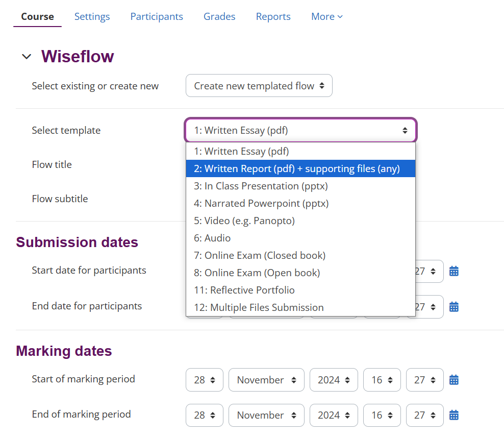Open year dropdown for Start of marking period

click(334, 380)
